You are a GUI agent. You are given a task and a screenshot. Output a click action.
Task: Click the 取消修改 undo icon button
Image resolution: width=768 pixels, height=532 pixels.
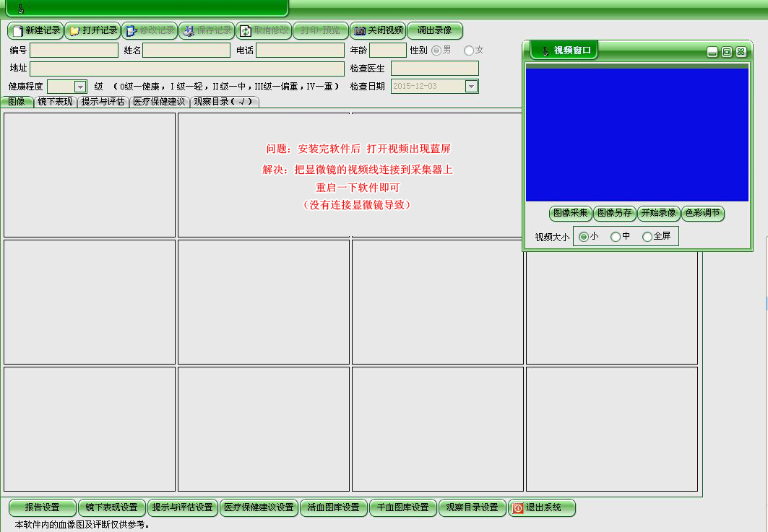pyautogui.click(x=246, y=31)
